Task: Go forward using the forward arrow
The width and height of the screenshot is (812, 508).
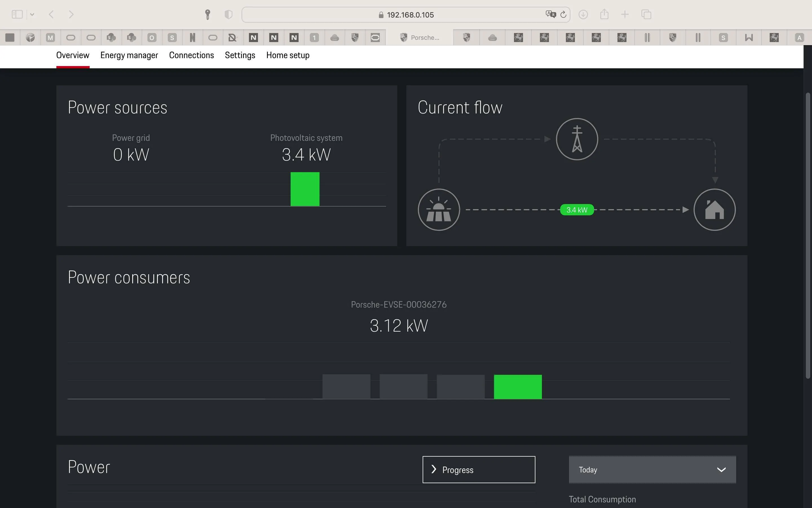Action: [x=71, y=14]
